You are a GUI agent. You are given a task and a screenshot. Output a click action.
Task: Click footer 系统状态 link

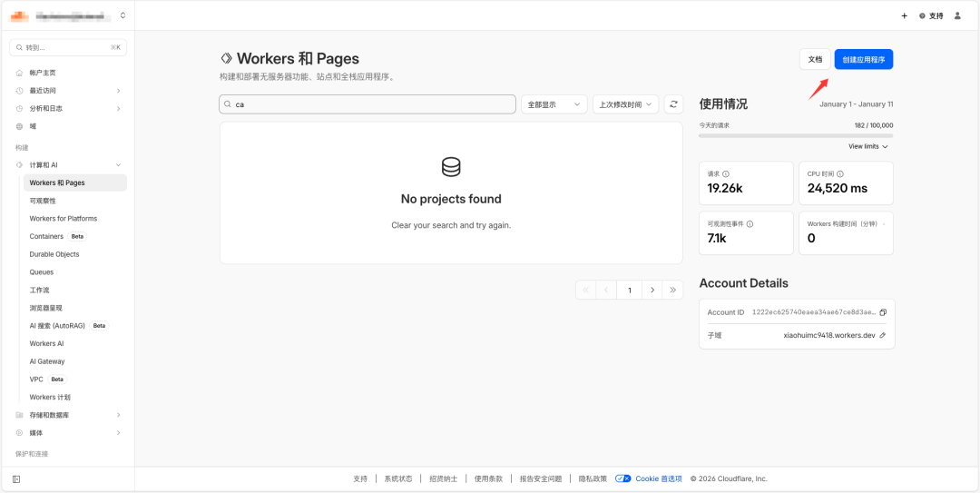(398, 478)
